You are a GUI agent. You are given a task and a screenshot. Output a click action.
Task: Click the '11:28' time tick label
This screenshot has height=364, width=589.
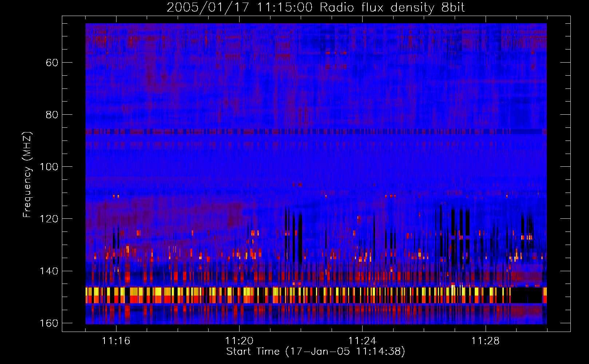(x=486, y=341)
